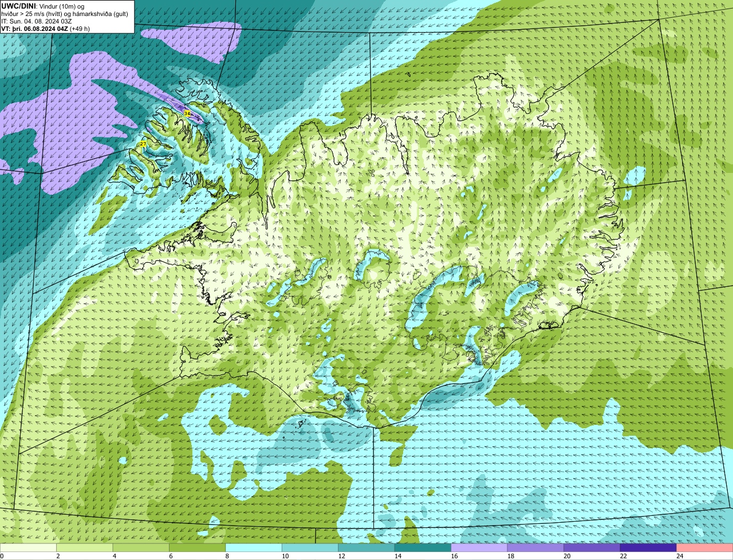Click the '0' value on the color scale
733x560 pixels.
[x=2, y=556]
